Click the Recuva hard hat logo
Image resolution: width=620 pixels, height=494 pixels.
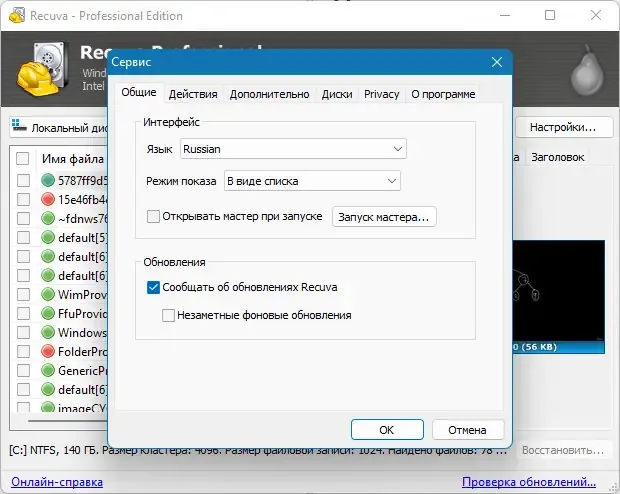[41, 70]
